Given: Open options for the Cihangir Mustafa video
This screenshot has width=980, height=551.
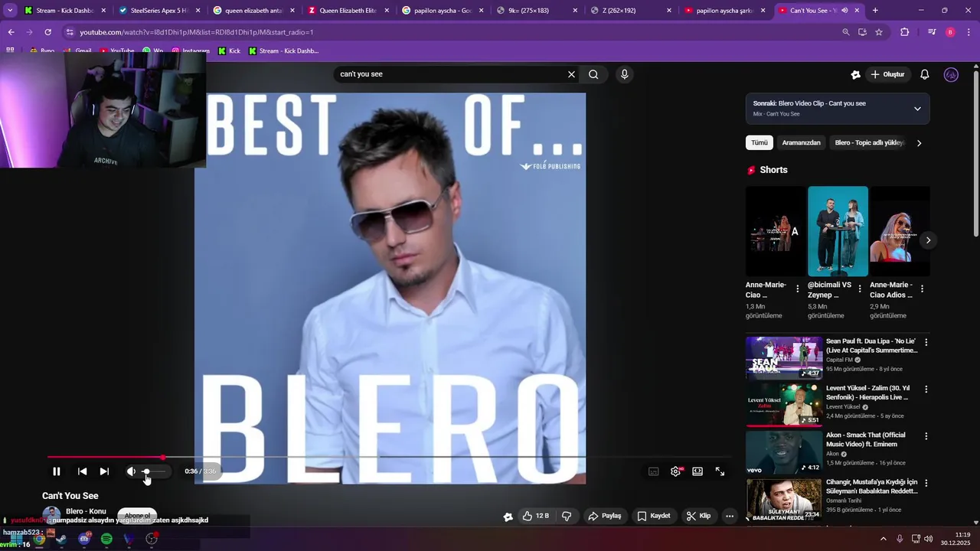Looking at the screenshot, I should [926, 483].
